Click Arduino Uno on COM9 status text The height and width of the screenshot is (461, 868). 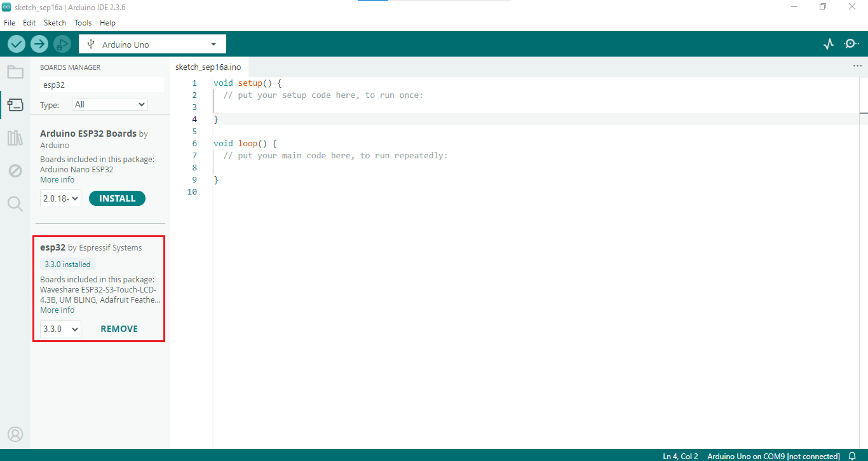(x=773, y=456)
